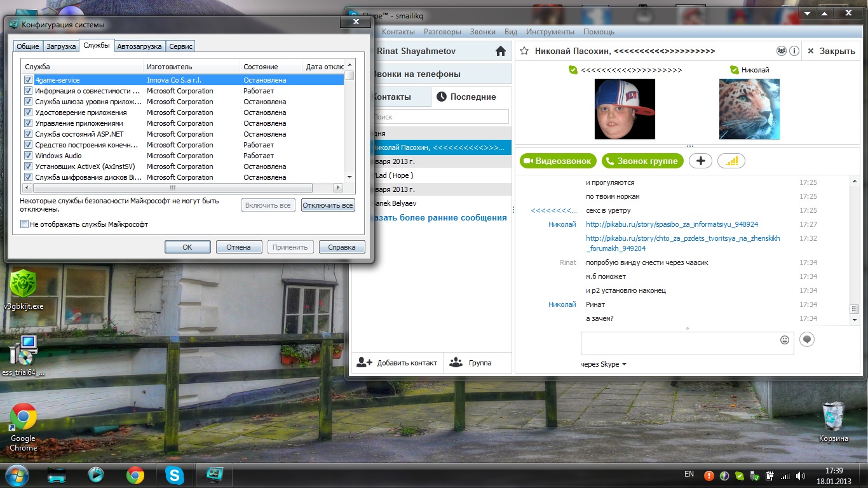Switch to the Общие tab
Viewport: 868px width, 488px height.
(x=28, y=46)
